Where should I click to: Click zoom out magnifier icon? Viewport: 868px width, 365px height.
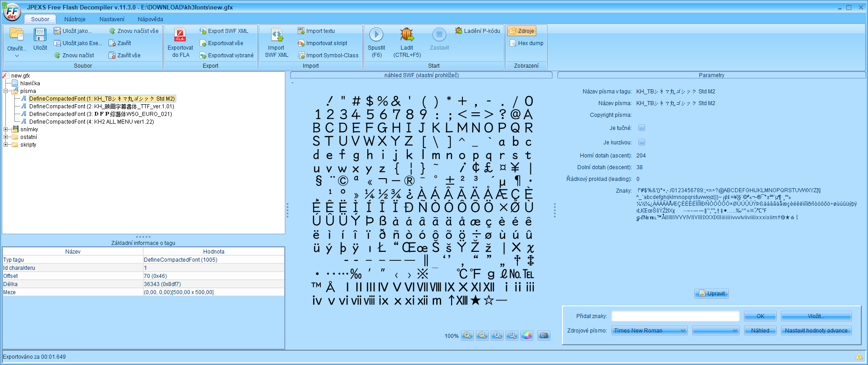[x=482, y=336]
